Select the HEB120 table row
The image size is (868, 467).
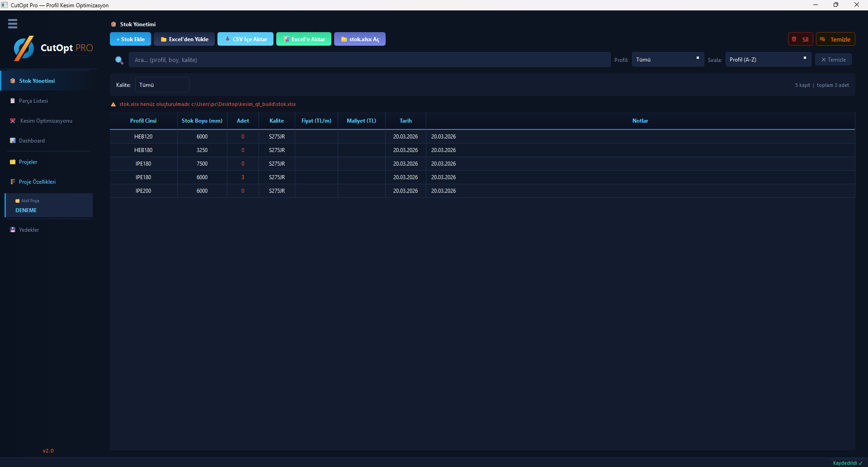(143, 137)
